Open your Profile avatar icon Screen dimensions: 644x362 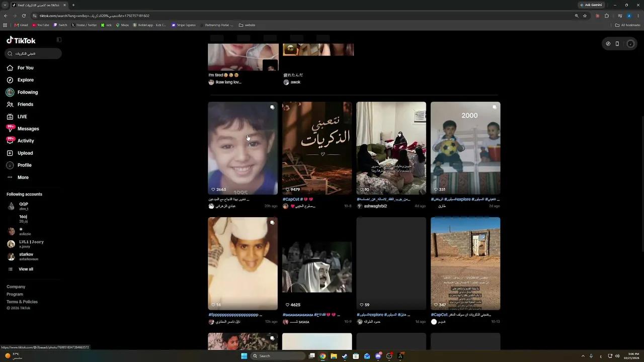click(10, 165)
